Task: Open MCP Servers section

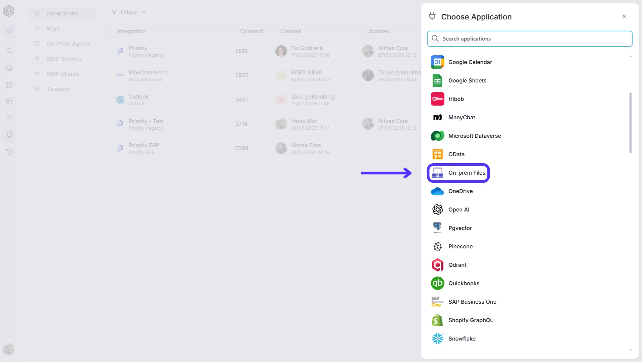Action: click(x=62, y=59)
